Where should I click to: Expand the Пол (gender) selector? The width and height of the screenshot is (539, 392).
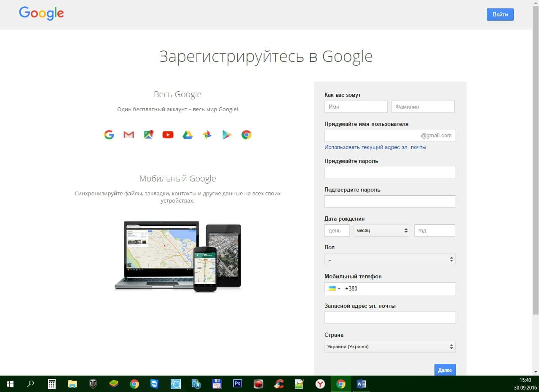click(389, 259)
